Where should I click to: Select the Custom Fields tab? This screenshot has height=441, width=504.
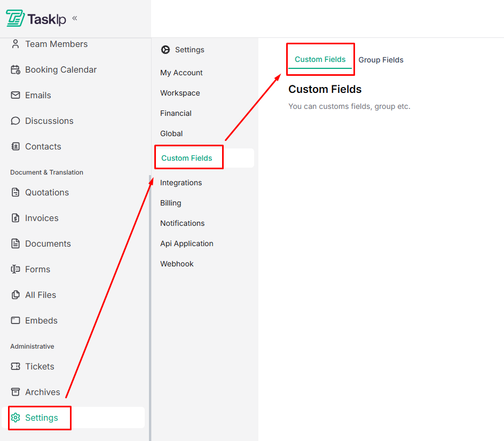click(x=320, y=59)
